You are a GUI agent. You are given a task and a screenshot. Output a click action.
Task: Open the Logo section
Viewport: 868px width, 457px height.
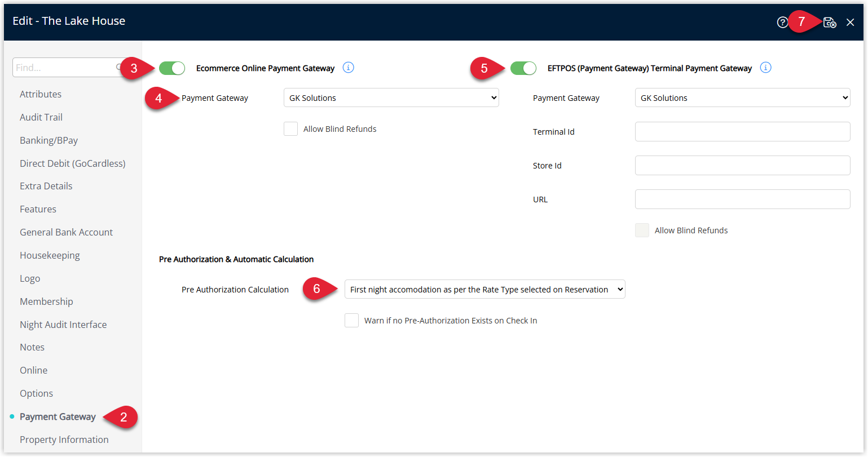30,278
